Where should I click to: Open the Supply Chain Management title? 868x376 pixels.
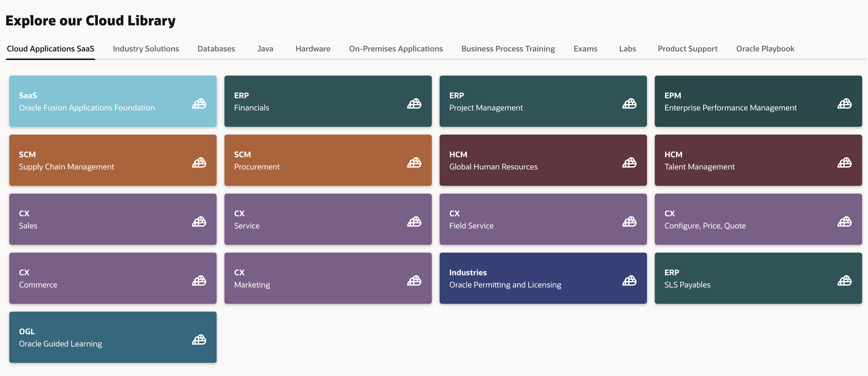pos(66,167)
